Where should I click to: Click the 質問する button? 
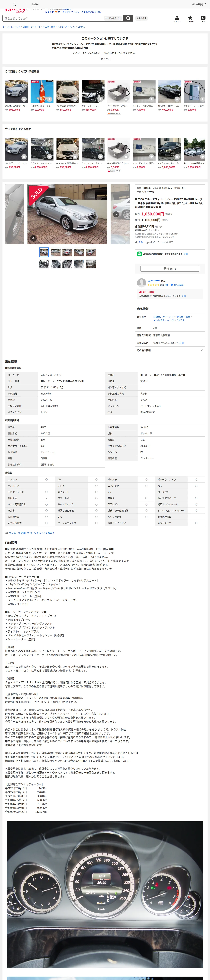point(170,269)
